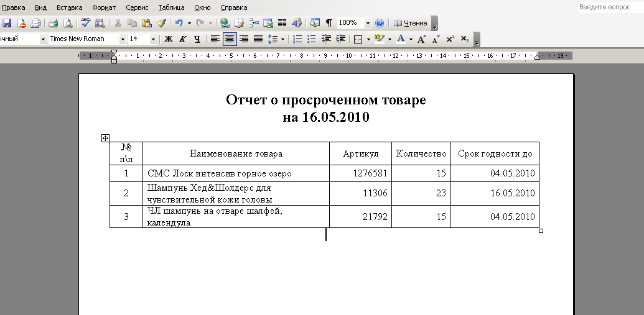Screen dimensions: 644x315
Task: Click the Undo arrow icon
Action: (x=179, y=23)
